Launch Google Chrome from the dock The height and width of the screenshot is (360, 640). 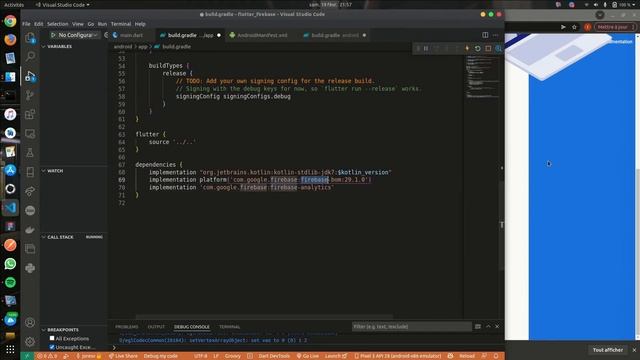coord(10,21)
